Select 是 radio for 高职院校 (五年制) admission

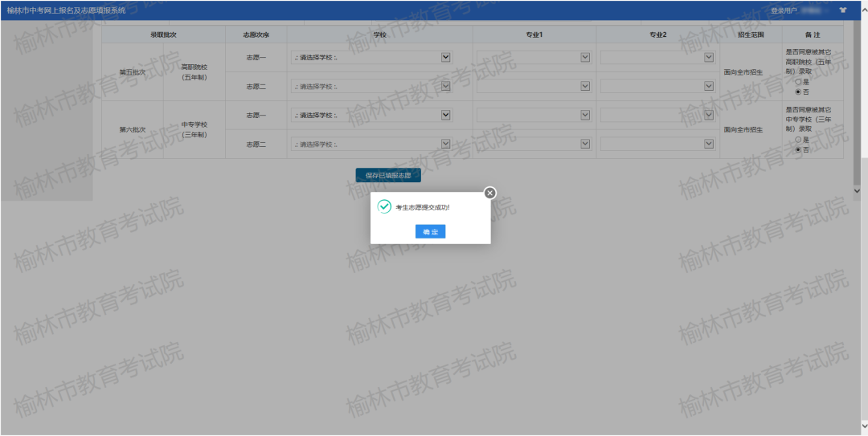[798, 82]
